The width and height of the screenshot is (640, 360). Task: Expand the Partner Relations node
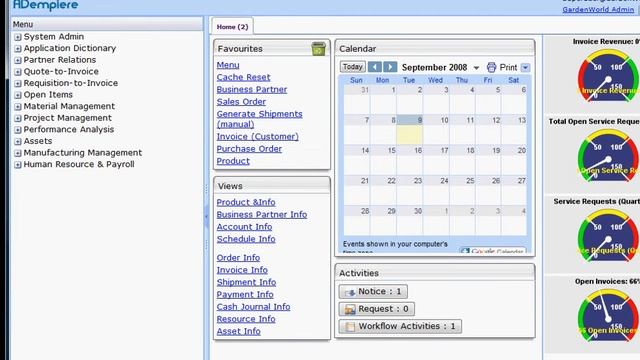[x=18, y=60]
